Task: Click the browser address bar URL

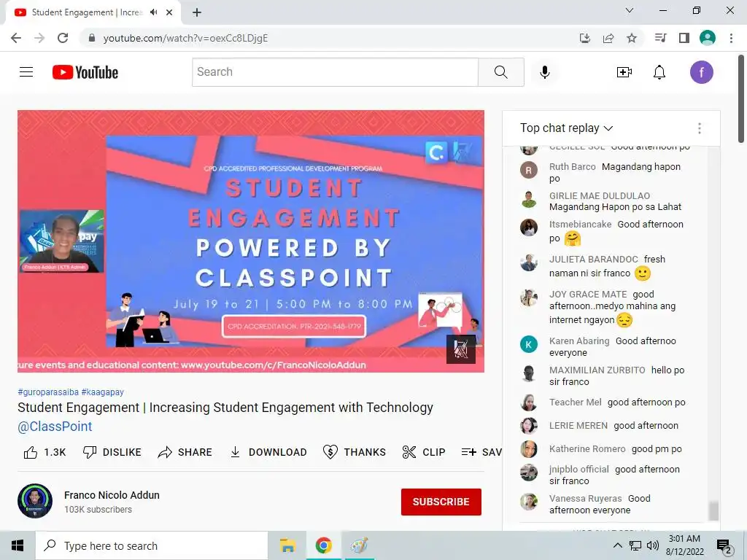Action: coord(185,38)
